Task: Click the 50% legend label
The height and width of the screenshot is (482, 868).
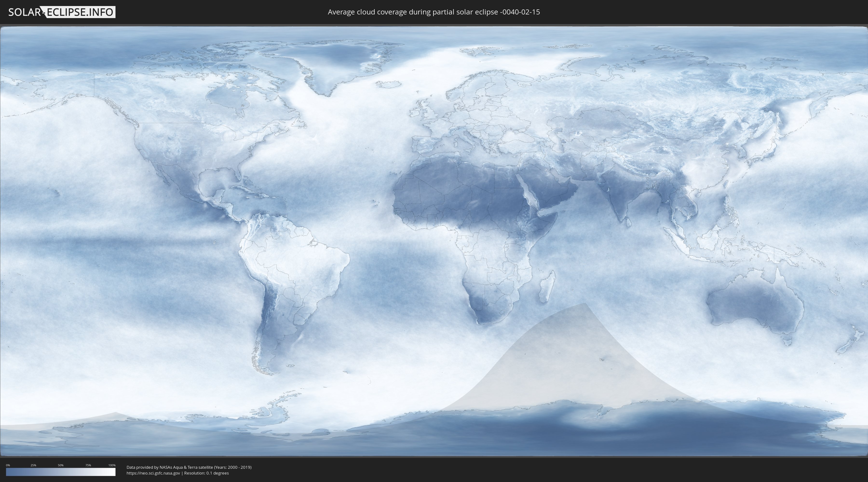Action: [61, 465]
